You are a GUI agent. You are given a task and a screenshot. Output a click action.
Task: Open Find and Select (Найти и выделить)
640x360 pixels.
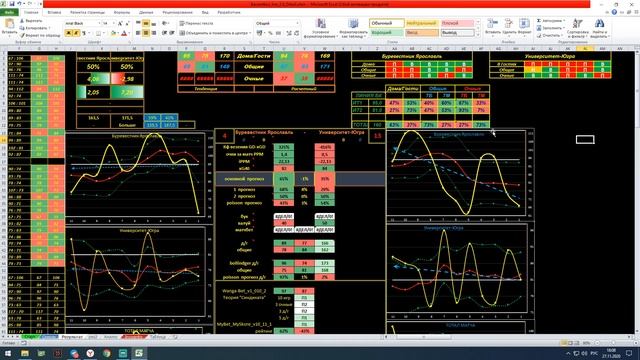click(599, 28)
